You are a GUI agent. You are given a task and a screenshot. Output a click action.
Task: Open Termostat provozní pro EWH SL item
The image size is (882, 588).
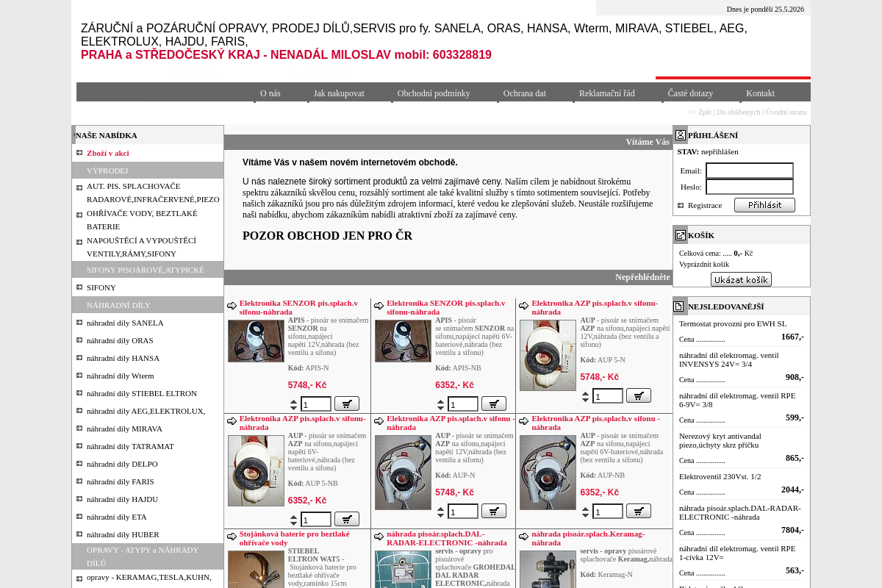point(733,323)
